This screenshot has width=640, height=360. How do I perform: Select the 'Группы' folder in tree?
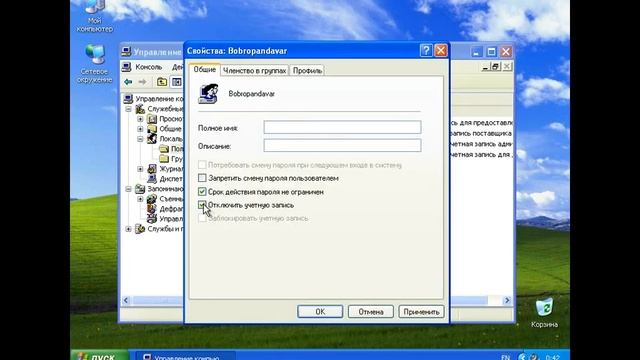pos(171,159)
